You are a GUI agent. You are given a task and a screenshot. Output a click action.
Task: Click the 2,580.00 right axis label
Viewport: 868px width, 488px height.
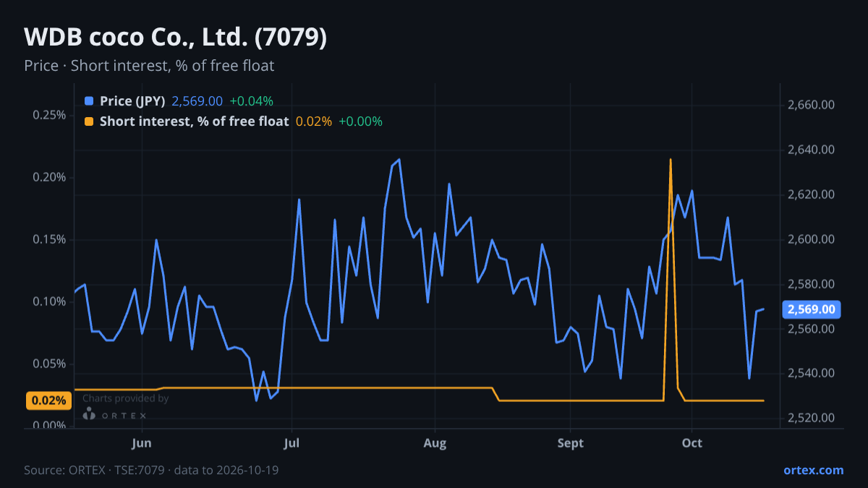(811, 284)
